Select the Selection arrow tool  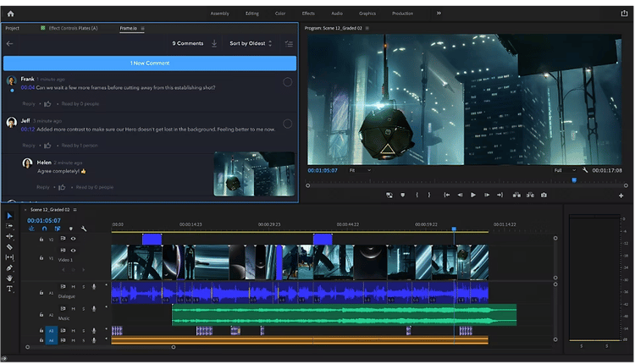click(x=9, y=216)
